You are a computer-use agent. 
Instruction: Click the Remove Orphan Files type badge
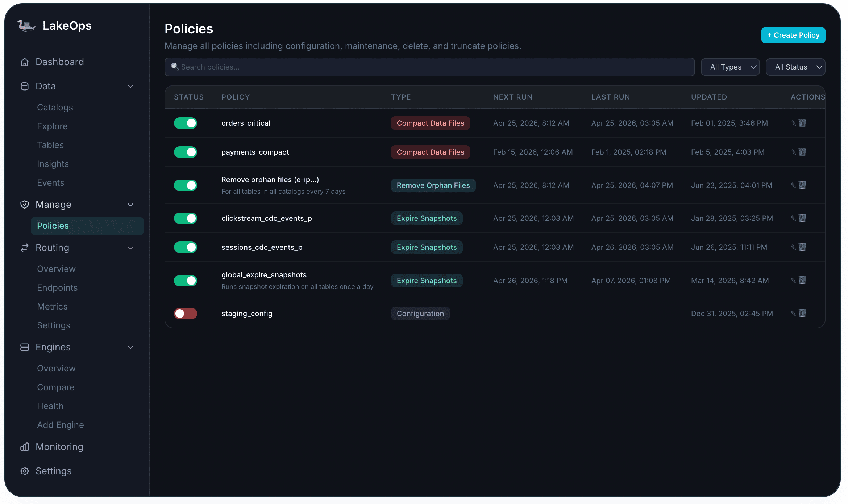pos(433,185)
